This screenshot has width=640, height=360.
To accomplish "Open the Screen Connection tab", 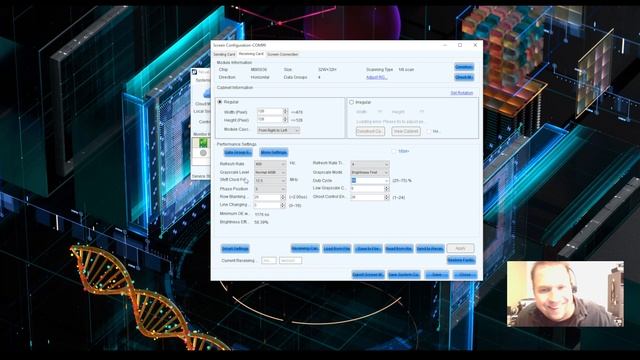I will pos(282,54).
